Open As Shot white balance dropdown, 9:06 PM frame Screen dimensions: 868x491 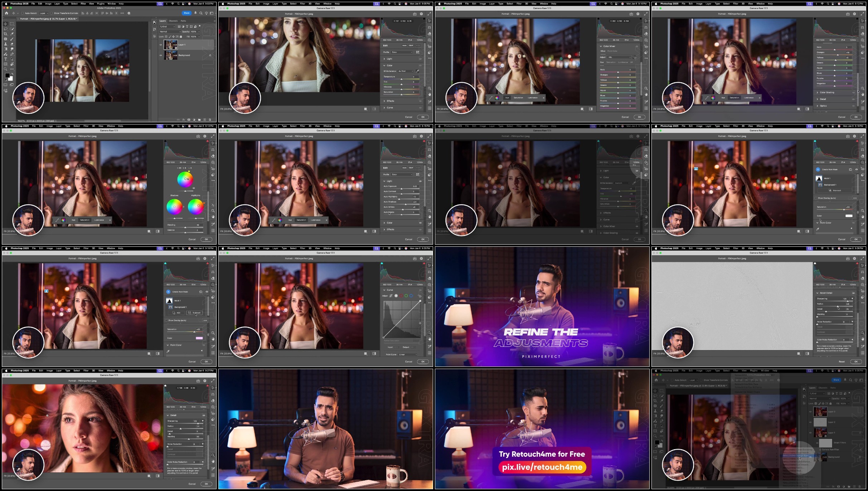point(406,71)
